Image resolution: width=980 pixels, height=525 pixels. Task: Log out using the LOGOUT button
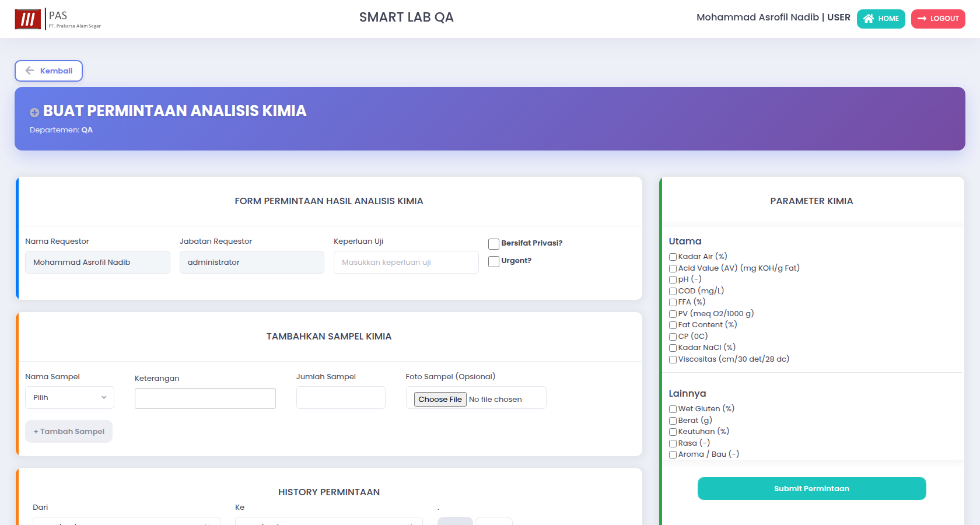(x=938, y=19)
